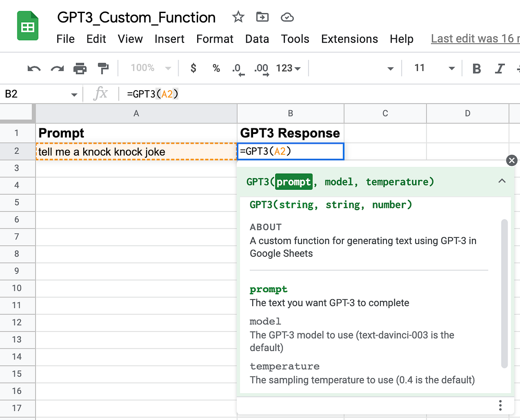Image resolution: width=520 pixels, height=420 pixels.
Task: Star the GPT3_Custom_Function spreadsheet
Action: point(238,17)
